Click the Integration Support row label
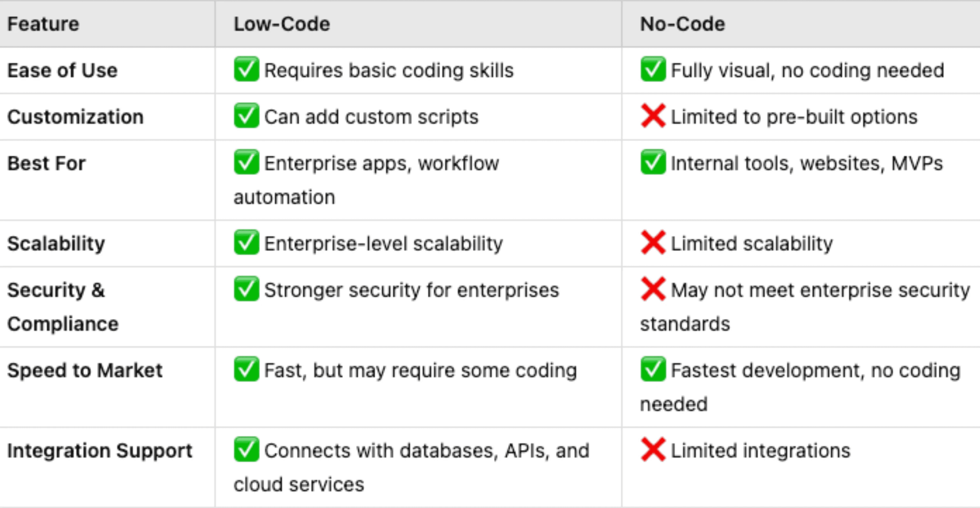980x508 pixels. (100, 451)
